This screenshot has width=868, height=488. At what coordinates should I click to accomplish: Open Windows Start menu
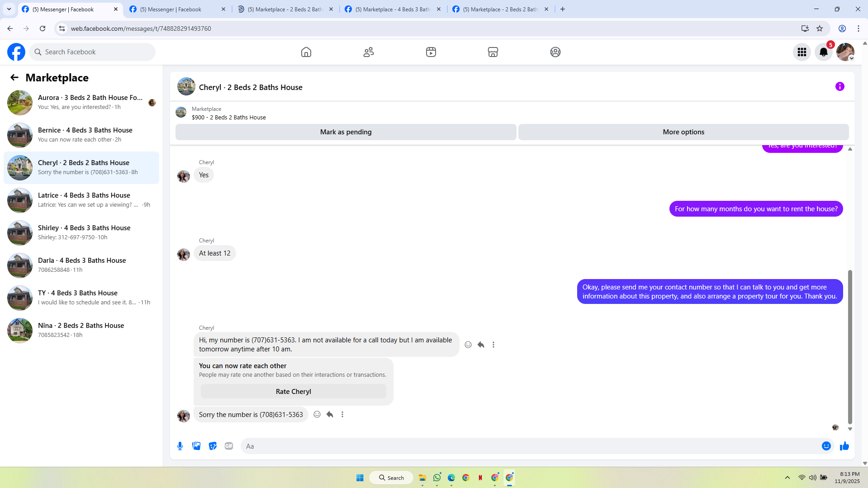[360, 478]
